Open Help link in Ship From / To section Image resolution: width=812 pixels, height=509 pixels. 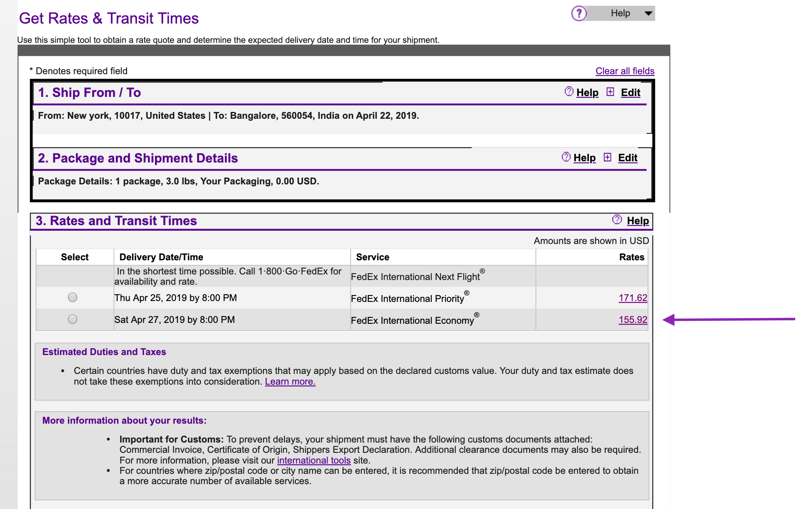click(587, 93)
